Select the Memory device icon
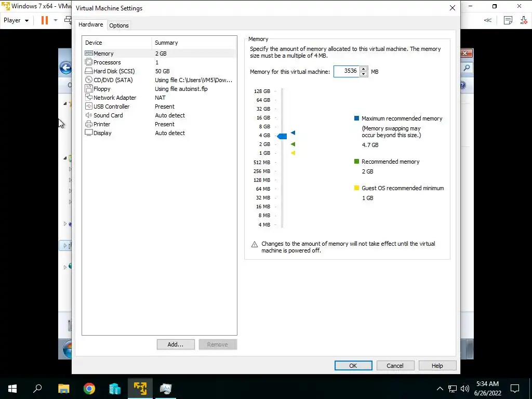Image resolution: width=532 pixels, height=399 pixels. pos(88,54)
